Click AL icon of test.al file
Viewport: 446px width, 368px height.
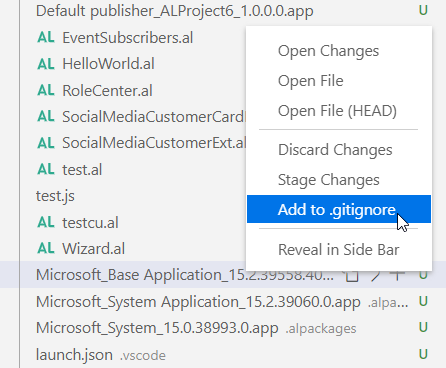pyautogui.click(x=46, y=169)
